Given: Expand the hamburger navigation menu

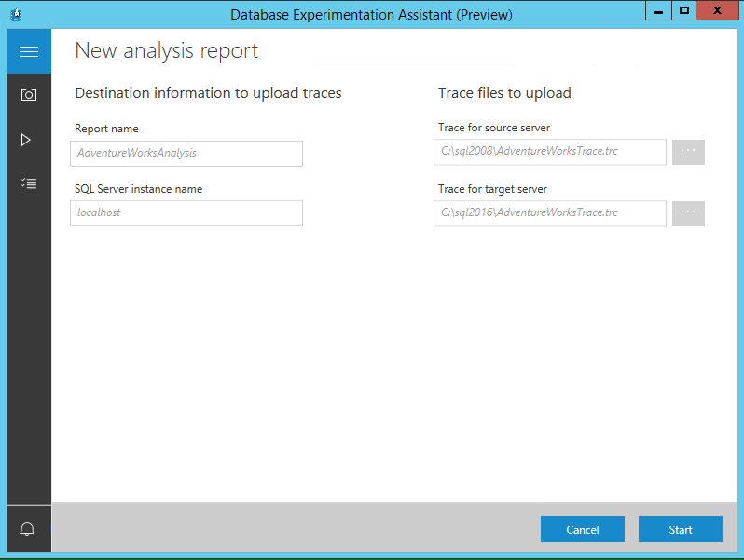Looking at the screenshot, I should point(29,52).
